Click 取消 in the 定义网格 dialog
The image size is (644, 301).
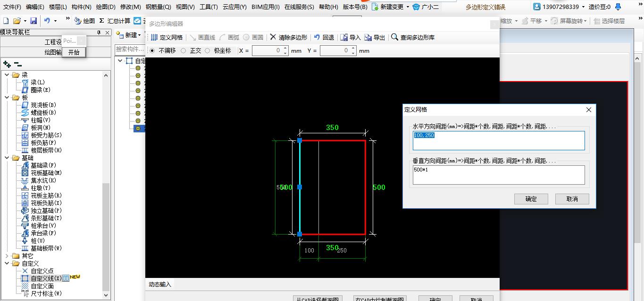(572, 199)
